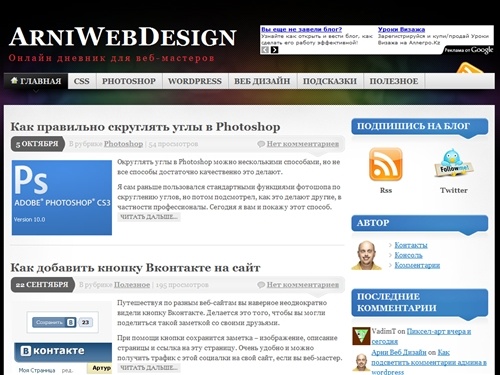Open the Арни Веб Дизайн commenter link

click(399, 352)
